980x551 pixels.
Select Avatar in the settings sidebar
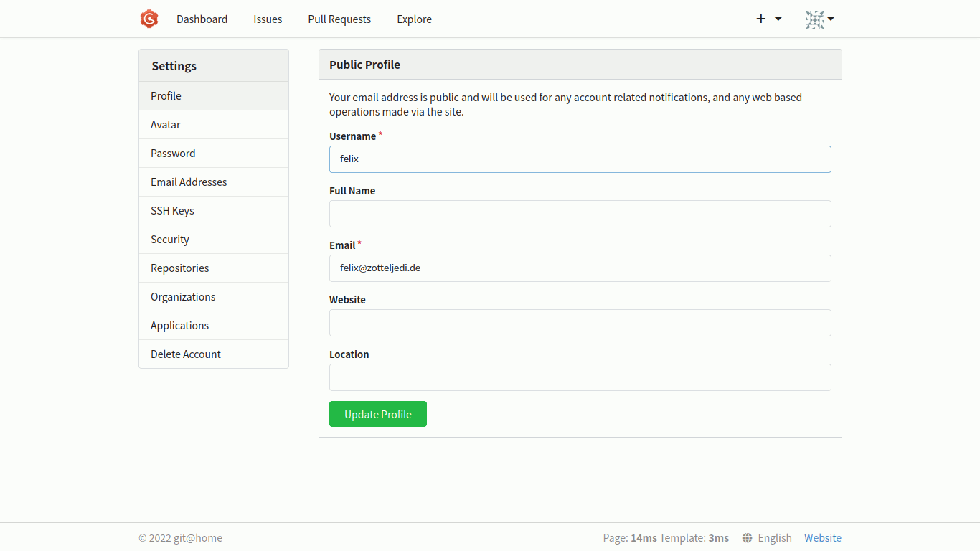[x=166, y=125]
